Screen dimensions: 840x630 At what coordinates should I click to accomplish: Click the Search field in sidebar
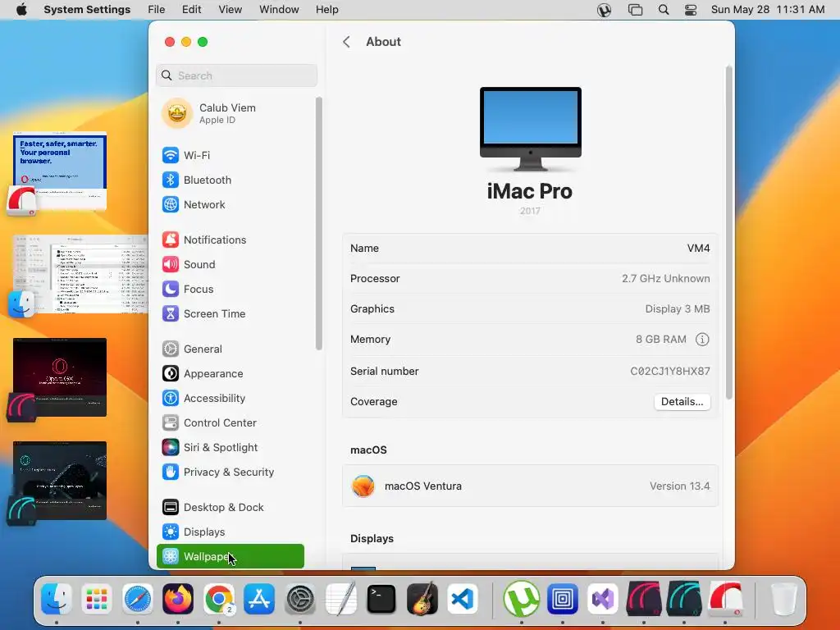[237, 75]
